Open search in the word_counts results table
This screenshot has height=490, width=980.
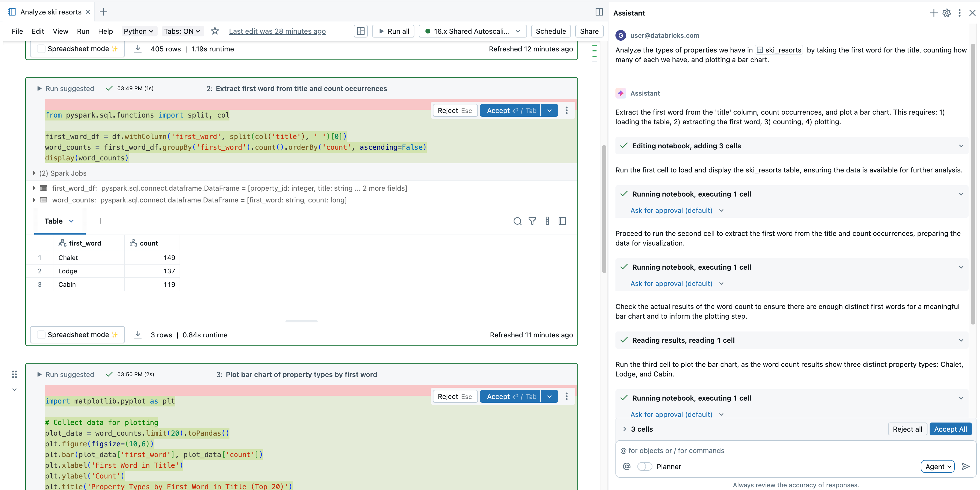tap(517, 221)
